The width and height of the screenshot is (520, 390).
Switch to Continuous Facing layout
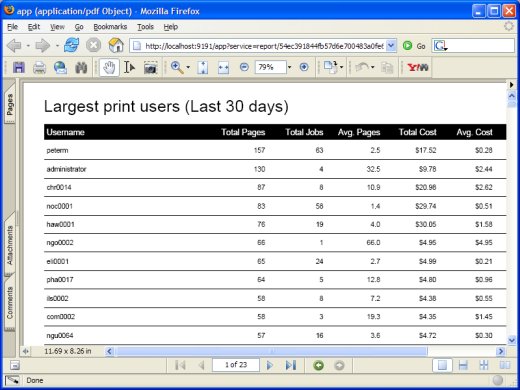pyautogui.click(x=484, y=365)
